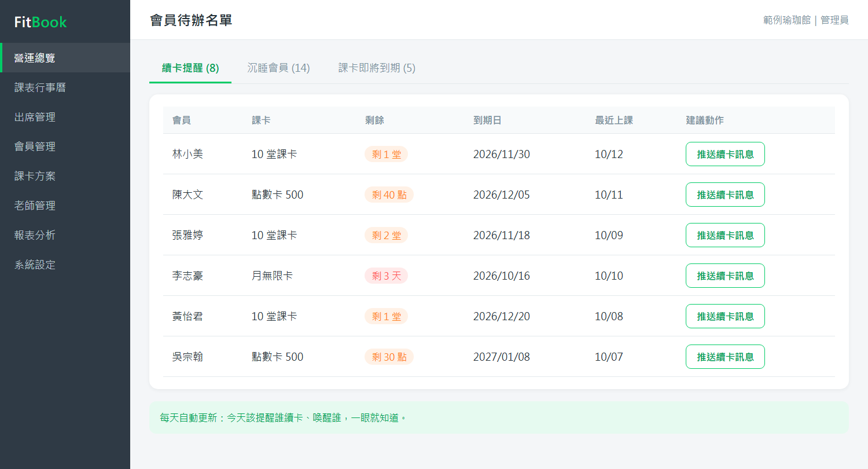Click the 剩 40 點 badge
The width and height of the screenshot is (868, 469).
click(389, 195)
